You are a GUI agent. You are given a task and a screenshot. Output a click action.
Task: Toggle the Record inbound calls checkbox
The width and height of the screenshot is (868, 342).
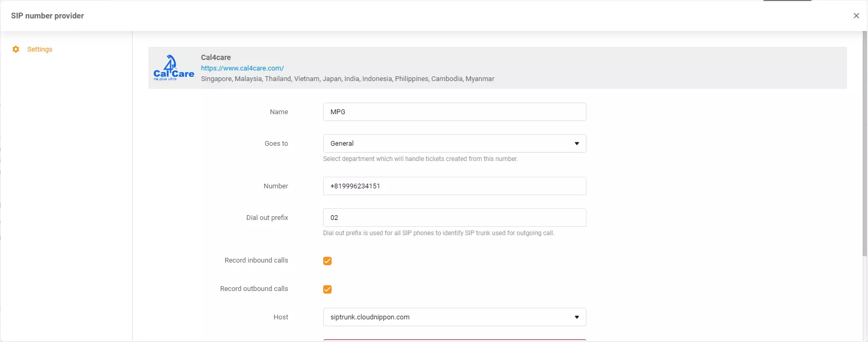click(327, 261)
